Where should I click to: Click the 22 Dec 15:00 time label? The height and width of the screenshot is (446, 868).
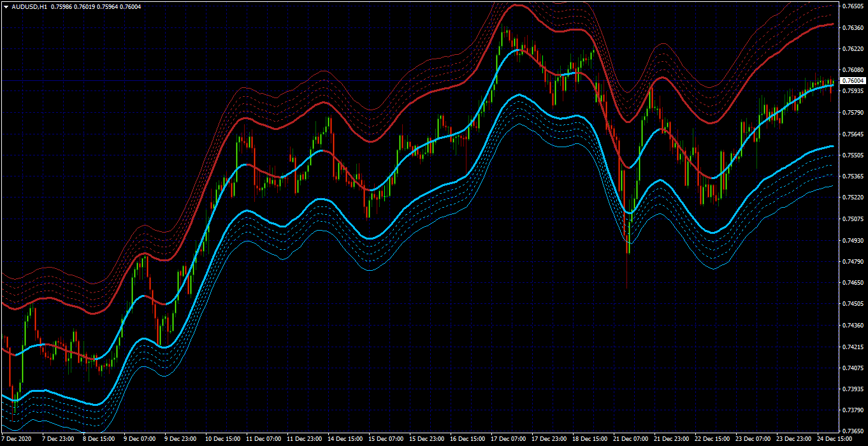712,439
